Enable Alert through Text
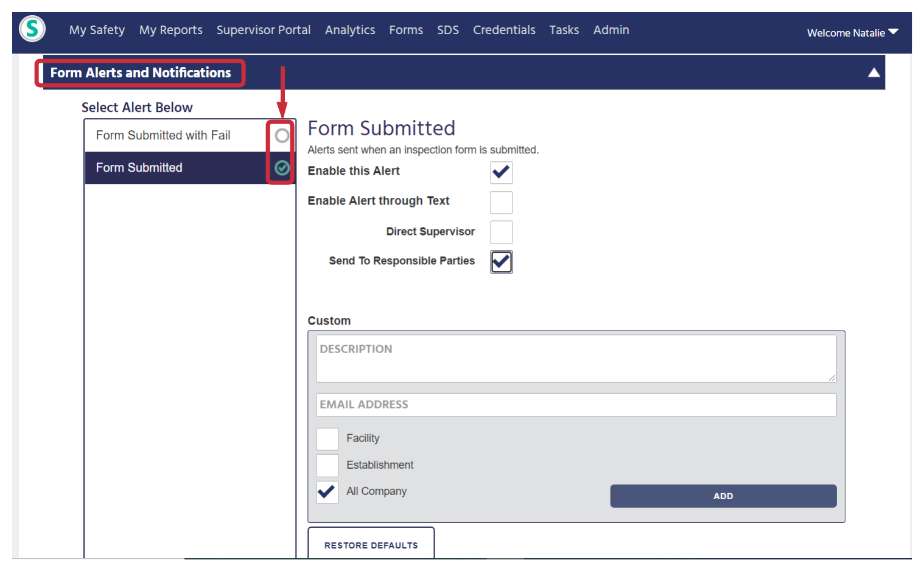This screenshot has width=924, height=571. tap(501, 202)
